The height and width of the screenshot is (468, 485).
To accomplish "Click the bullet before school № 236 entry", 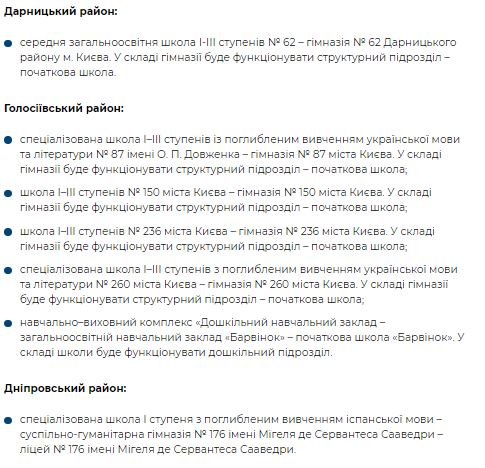I will pos(8,232).
